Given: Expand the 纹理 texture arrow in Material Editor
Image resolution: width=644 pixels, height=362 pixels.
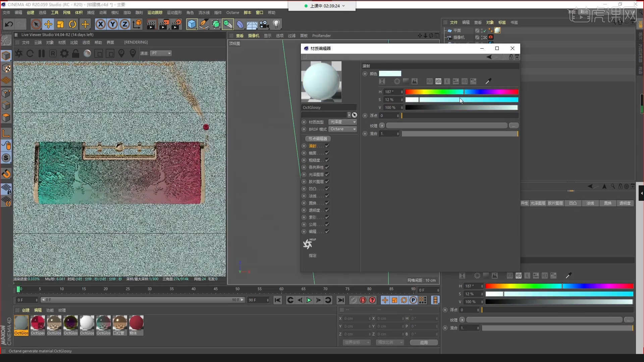Looking at the screenshot, I should (x=382, y=125).
